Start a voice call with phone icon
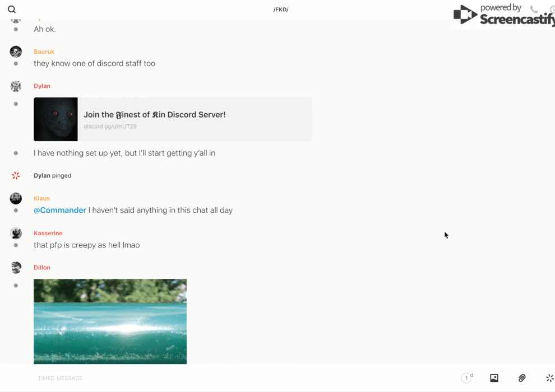The image size is (555, 392). [x=534, y=10]
